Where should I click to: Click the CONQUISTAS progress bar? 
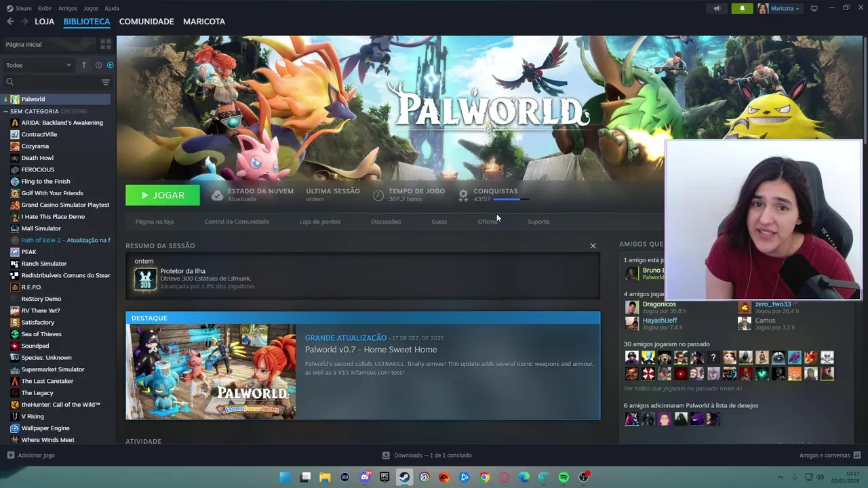511,199
